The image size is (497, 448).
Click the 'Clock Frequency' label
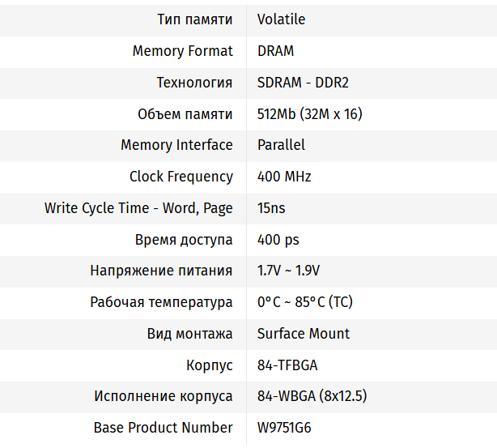tap(181, 177)
